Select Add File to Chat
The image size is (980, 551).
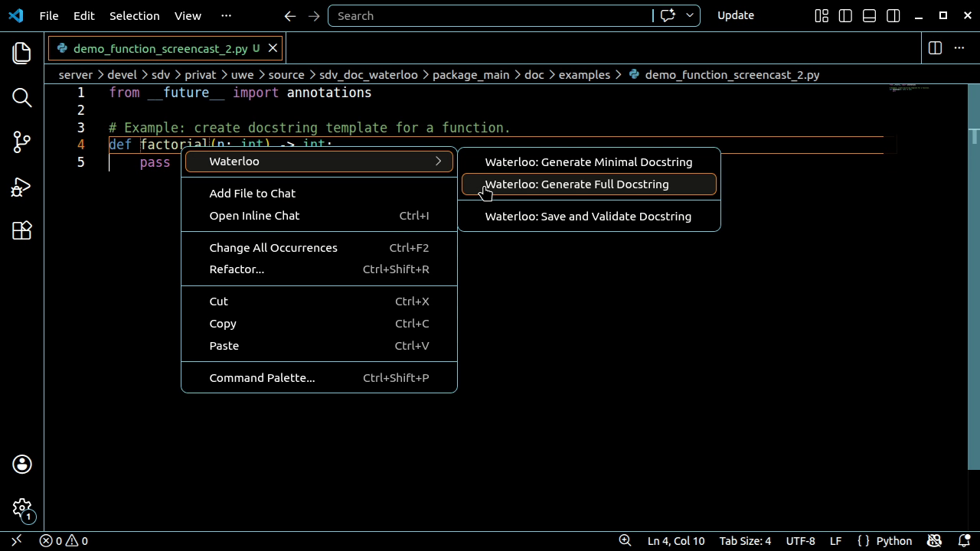coord(319,194)
